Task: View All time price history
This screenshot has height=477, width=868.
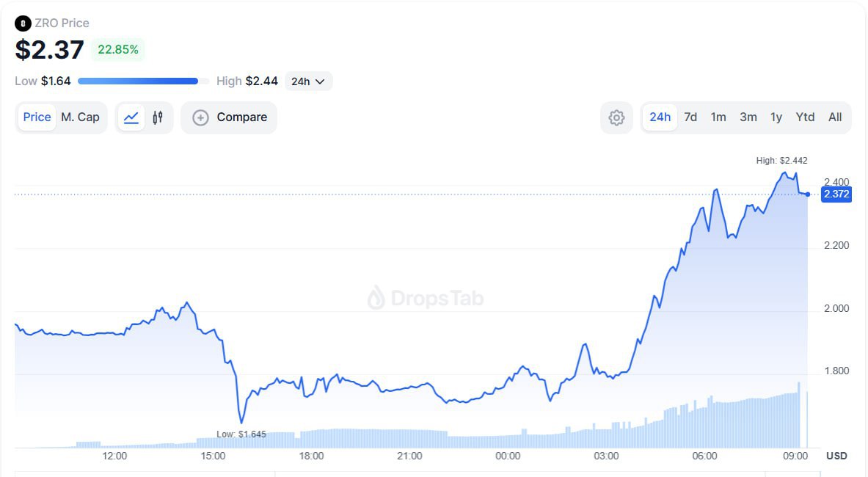Action: [835, 117]
